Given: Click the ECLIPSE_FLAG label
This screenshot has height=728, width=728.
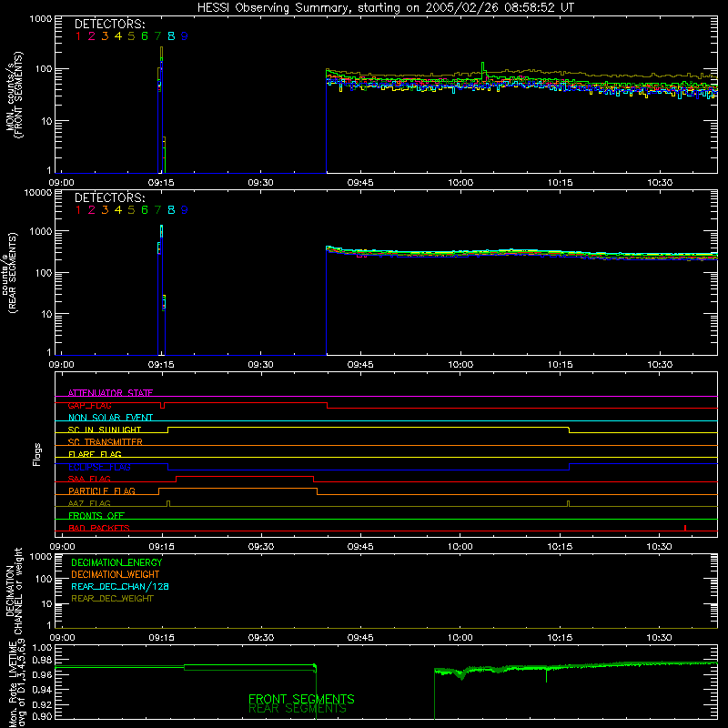Looking at the screenshot, I should [x=99, y=467].
